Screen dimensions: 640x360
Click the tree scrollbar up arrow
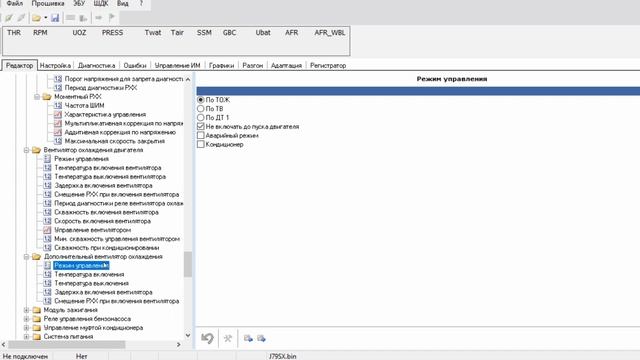point(188,79)
